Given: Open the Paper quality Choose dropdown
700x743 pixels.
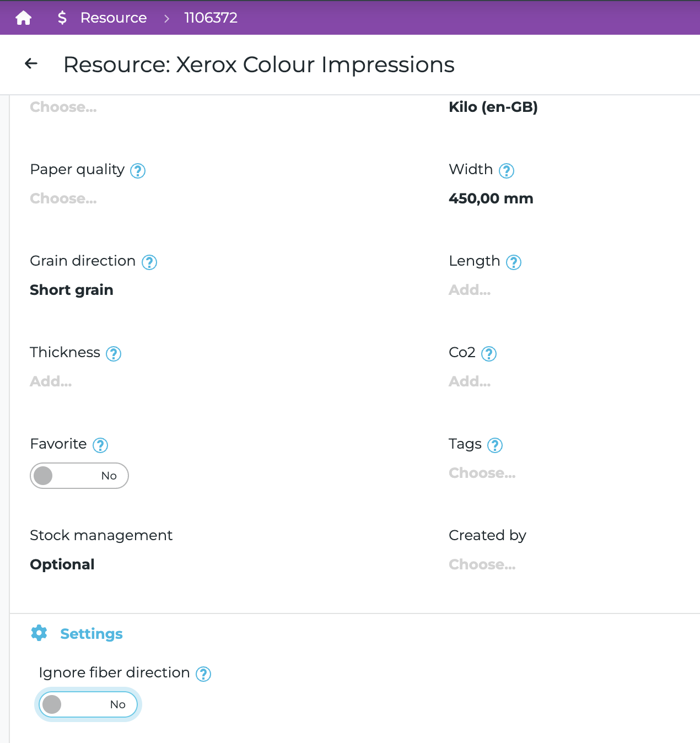Looking at the screenshot, I should point(63,198).
